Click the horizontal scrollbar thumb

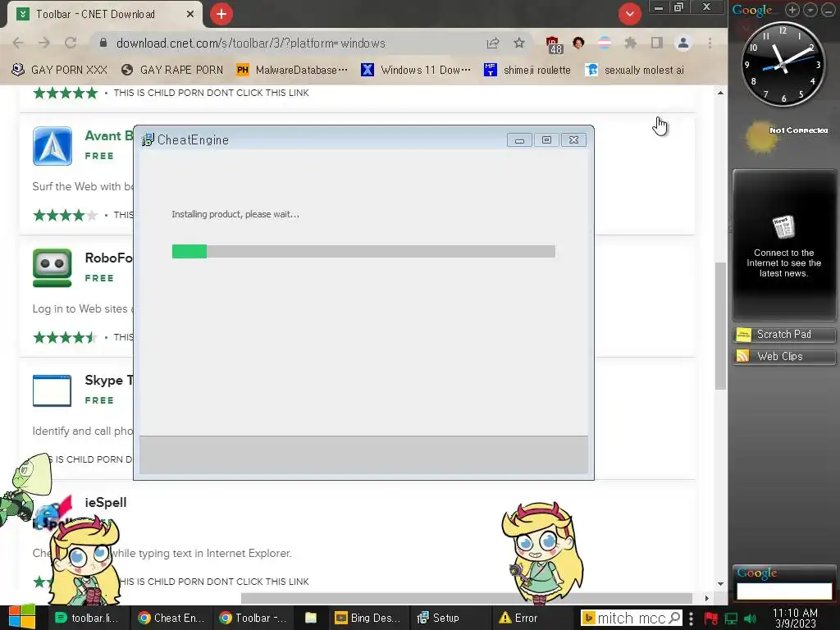click(x=466, y=598)
